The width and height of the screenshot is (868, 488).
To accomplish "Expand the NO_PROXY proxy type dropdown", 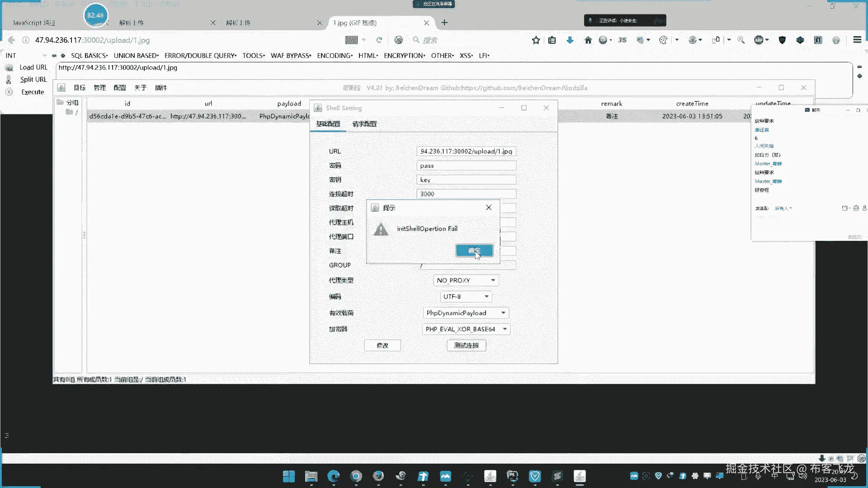I will tap(493, 281).
